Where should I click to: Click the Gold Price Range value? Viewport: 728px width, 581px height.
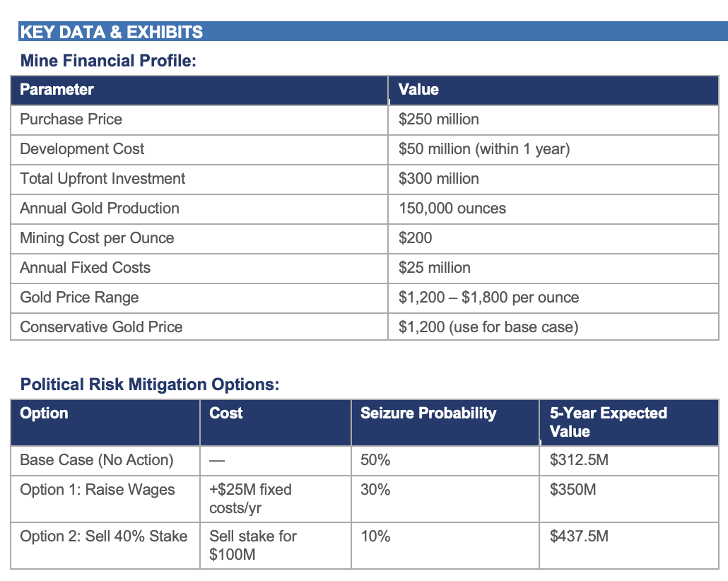coord(488,298)
